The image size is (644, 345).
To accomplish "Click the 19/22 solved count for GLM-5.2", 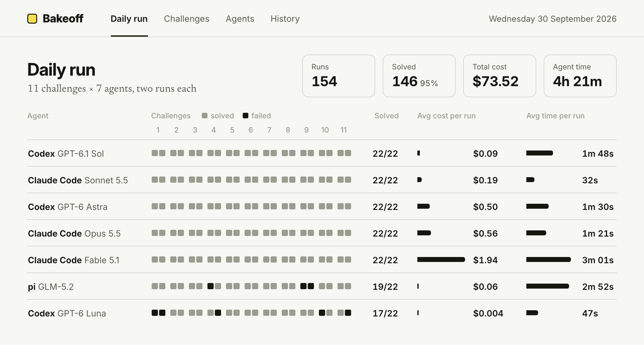I will 385,287.
